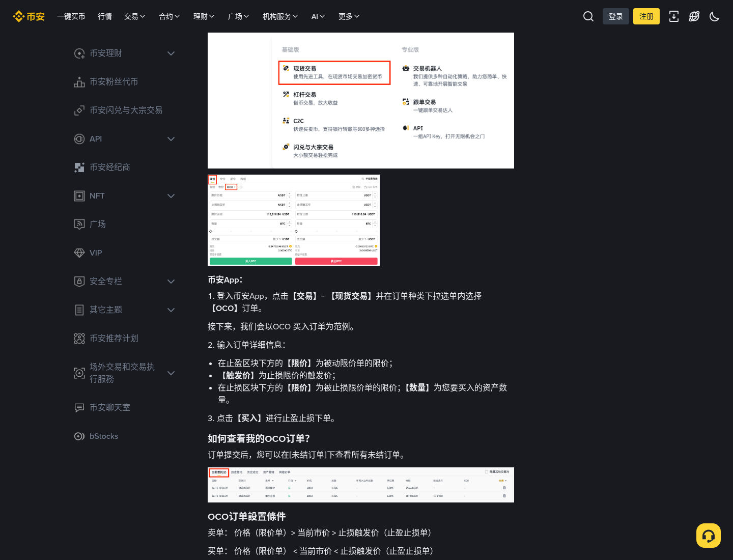
Task: Expand the 安全专栏 section chevron
Action: (171, 282)
